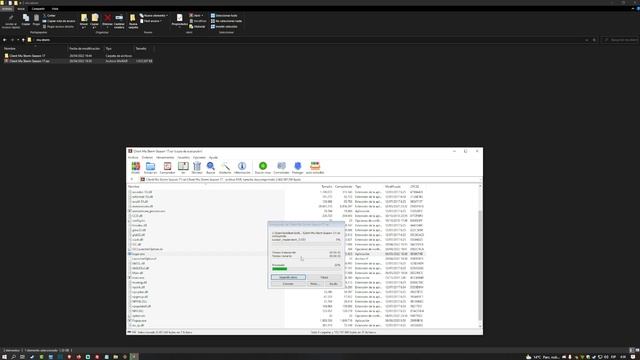Image resolution: width=640 pixels, height=360 pixels.
Task: Click Cancelar button in extraction dialog
Action: [288, 284]
